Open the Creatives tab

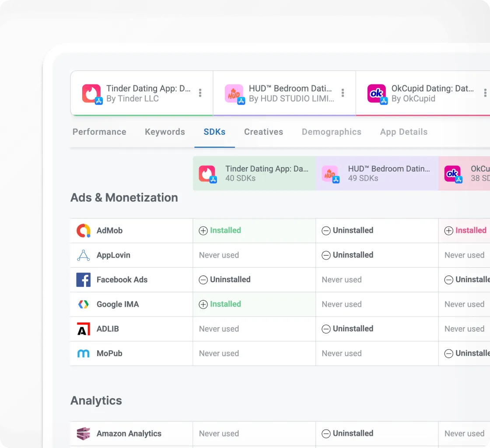coord(263,132)
